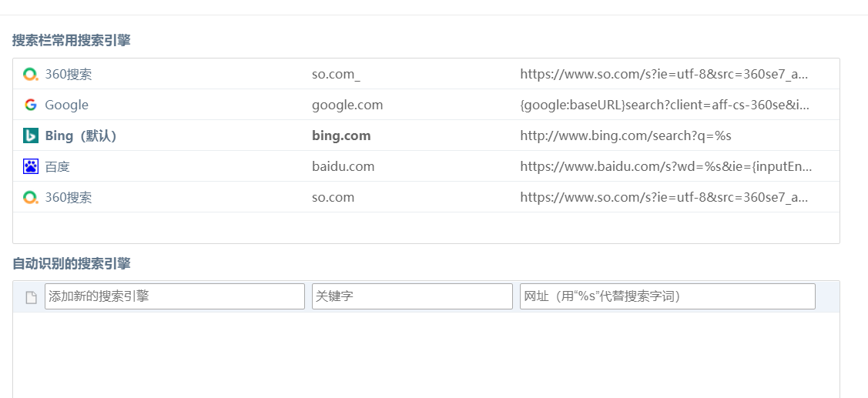The image size is (868, 398).
Task: Select the 360搜索 entry with keyword so.com
Action: (69, 197)
